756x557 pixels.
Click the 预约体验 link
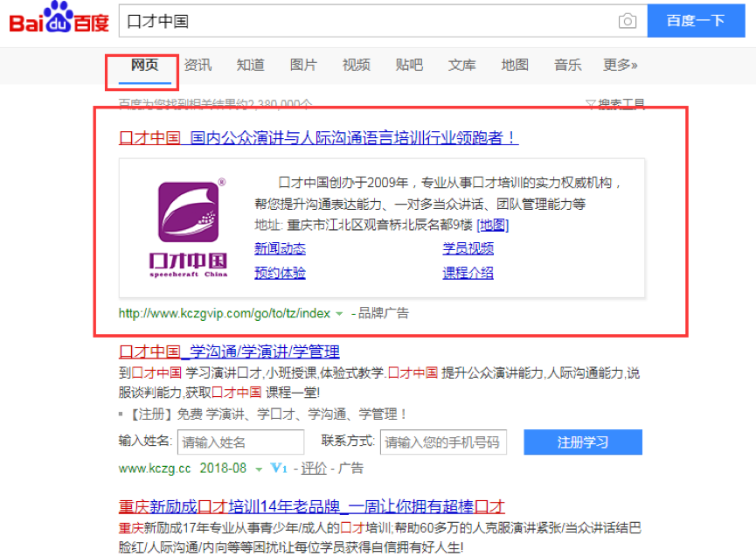click(x=280, y=273)
